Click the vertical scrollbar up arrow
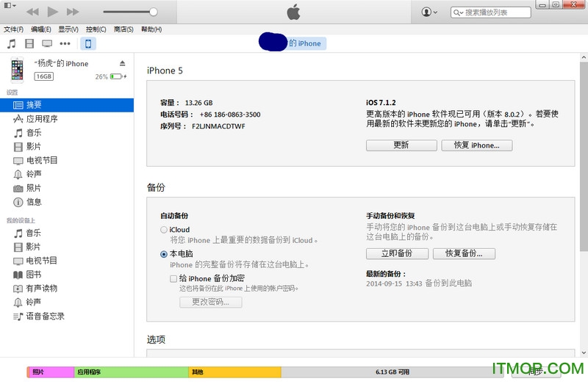The width and height of the screenshot is (588, 387). coord(584,58)
